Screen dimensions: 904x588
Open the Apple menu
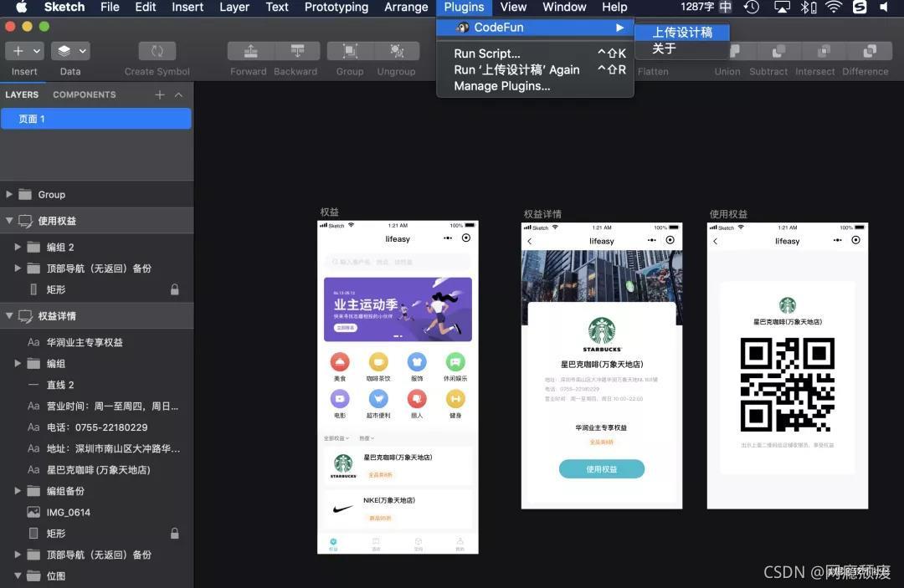(x=21, y=7)
